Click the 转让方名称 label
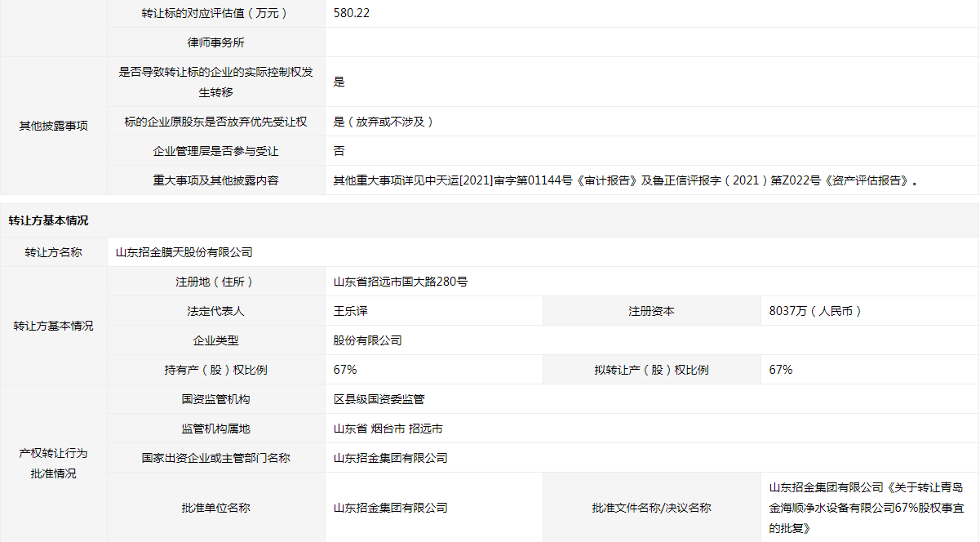The width and height of the screenshot is (980, 542). (53, 252)
